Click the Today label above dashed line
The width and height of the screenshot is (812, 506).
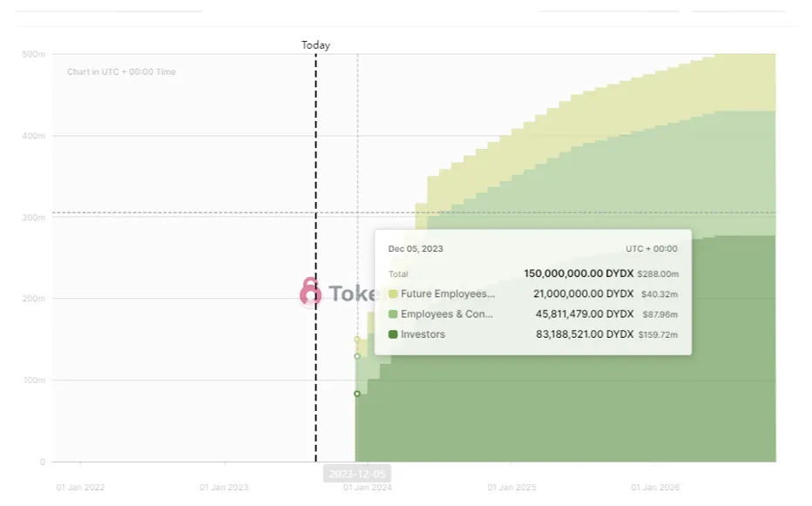tap(315, 45)
